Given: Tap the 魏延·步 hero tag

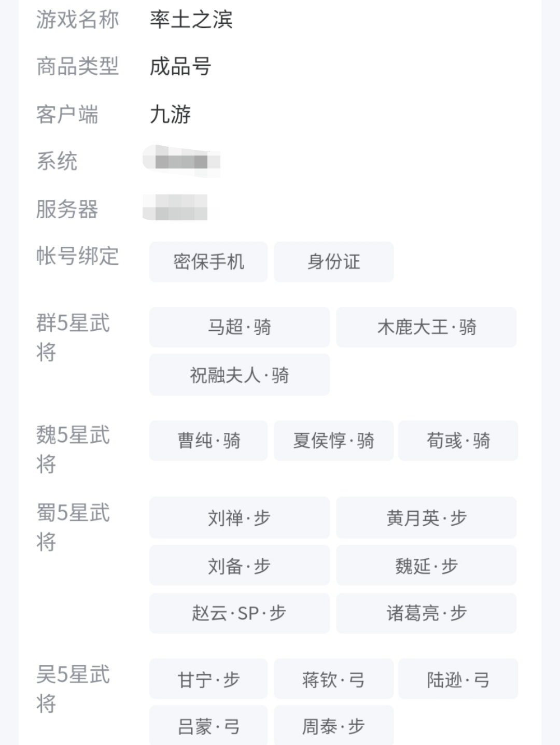Looking at the screenshot, I should (x=426, y=566).
